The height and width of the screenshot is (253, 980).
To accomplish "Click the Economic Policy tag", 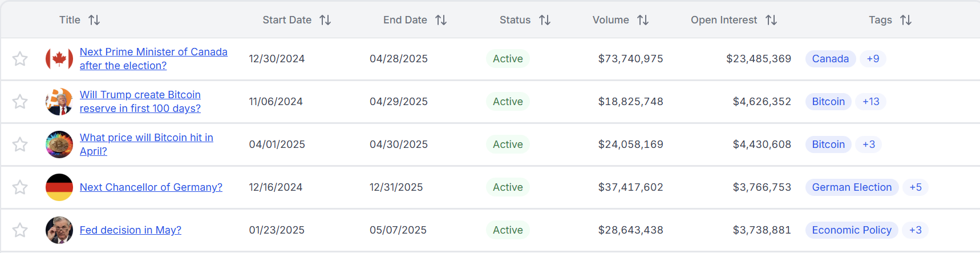I will pyautogui.click(x=851, y=230).
